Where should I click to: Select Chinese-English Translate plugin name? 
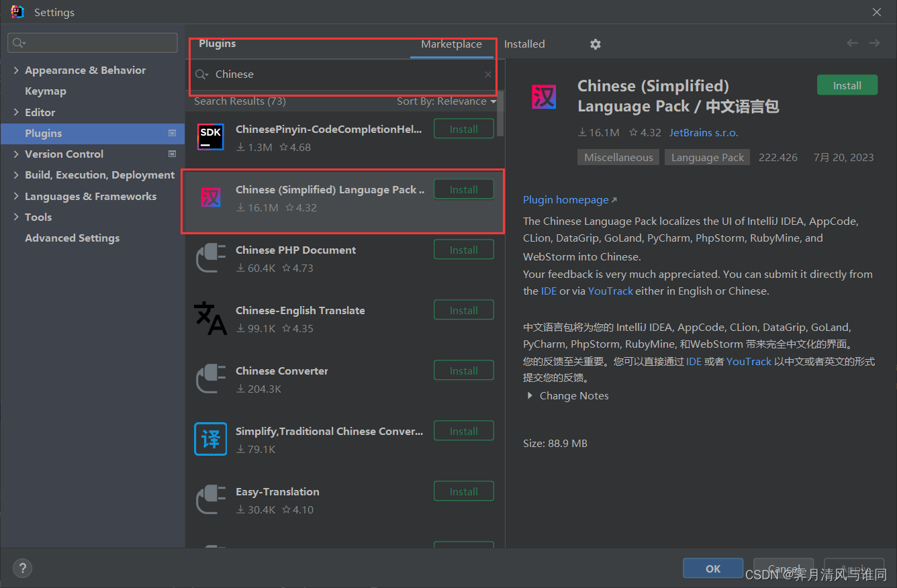click(300, 311)
